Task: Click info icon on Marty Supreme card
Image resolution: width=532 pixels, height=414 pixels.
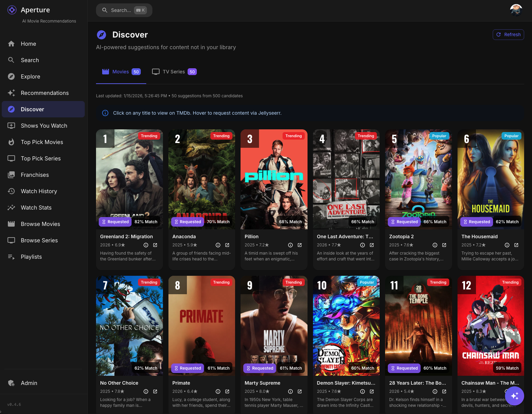Action: pos(290,391)
